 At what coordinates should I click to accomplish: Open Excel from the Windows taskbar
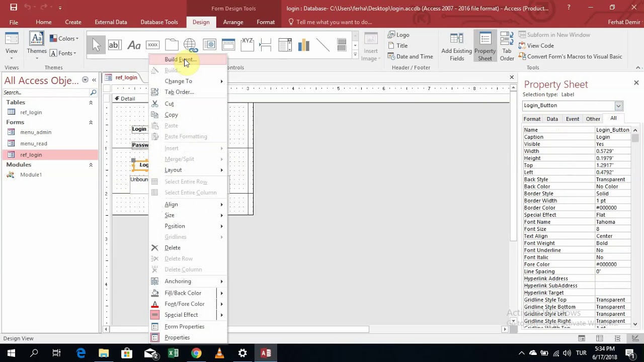pyautogui.click(x=173, y=353)
